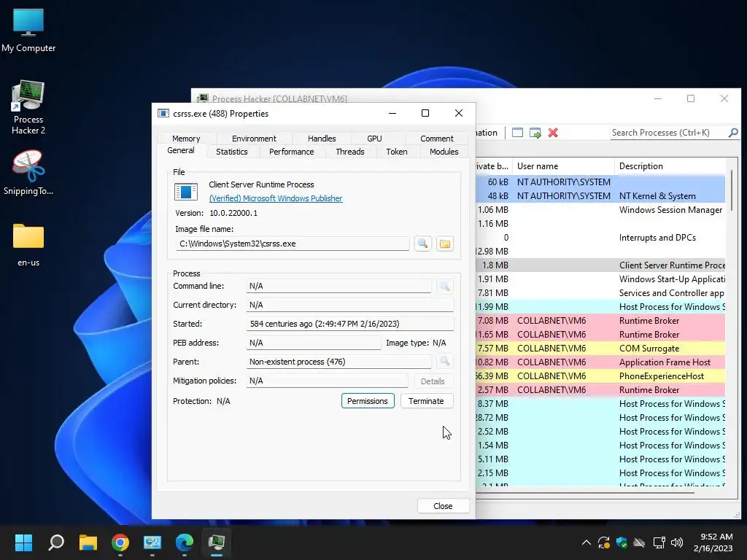Click the Search Processes box in Process Hacker

(668, 133)
